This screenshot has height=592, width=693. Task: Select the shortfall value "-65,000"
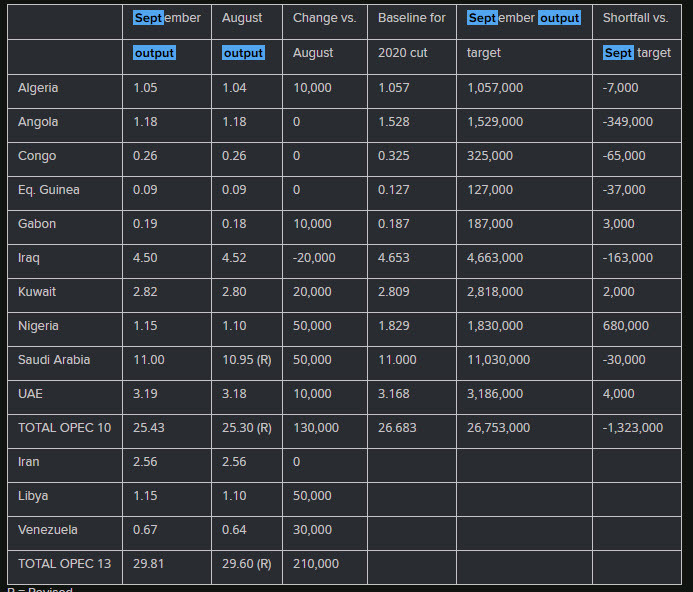pos(624,156)
